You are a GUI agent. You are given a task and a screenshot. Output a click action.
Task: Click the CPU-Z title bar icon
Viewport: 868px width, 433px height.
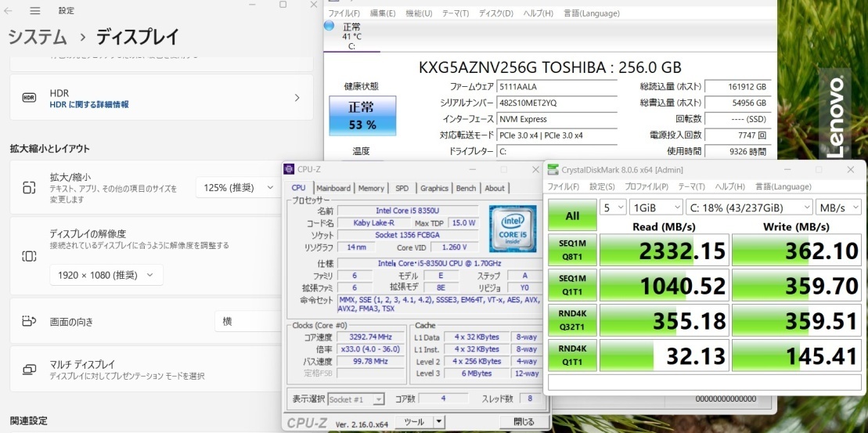pyautogui.click(x=290, y=169)
